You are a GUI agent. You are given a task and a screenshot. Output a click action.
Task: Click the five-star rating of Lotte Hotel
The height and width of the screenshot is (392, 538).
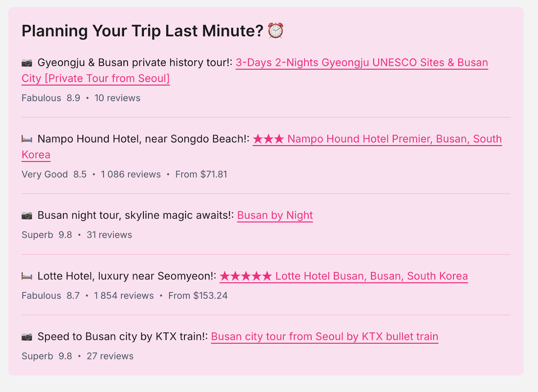click(246, 276)
